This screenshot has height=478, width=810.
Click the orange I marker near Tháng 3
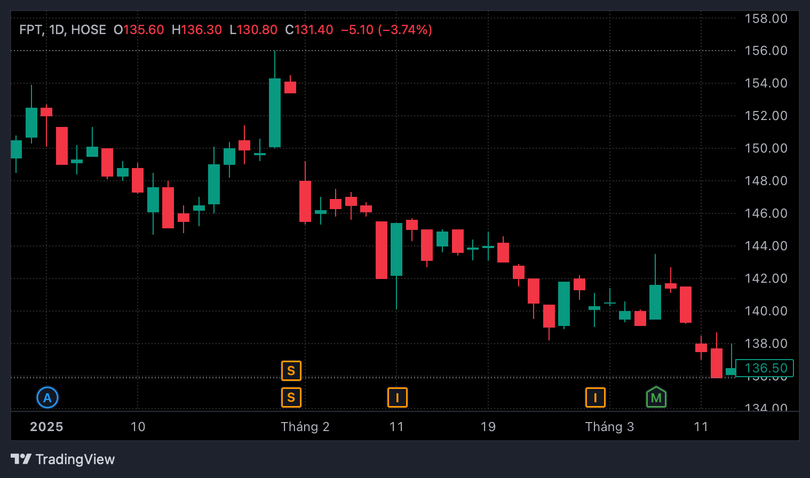596,398
